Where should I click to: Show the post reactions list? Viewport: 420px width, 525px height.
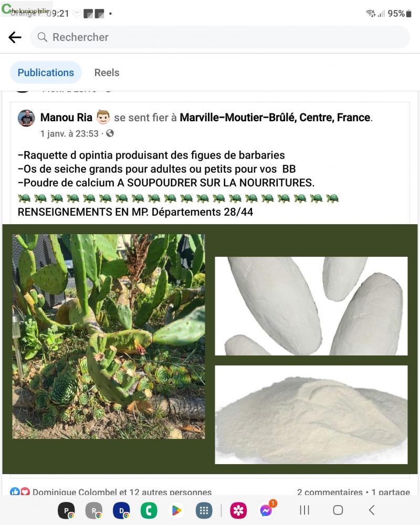point(111,491)
